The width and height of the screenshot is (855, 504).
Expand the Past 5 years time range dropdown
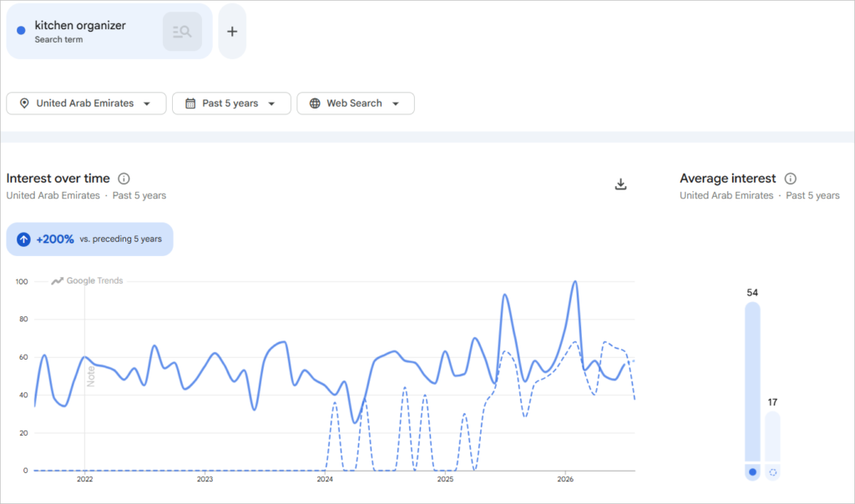pos(231,103)
